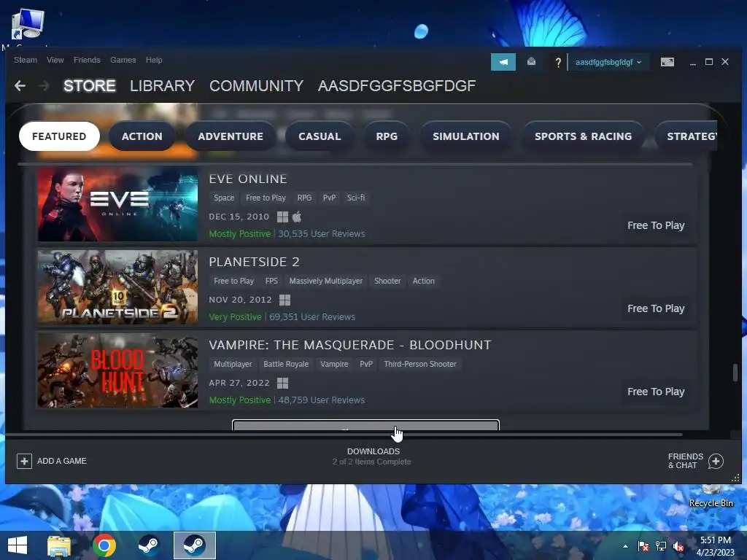
Task: Open the Help menu
Action: (154, 60)
